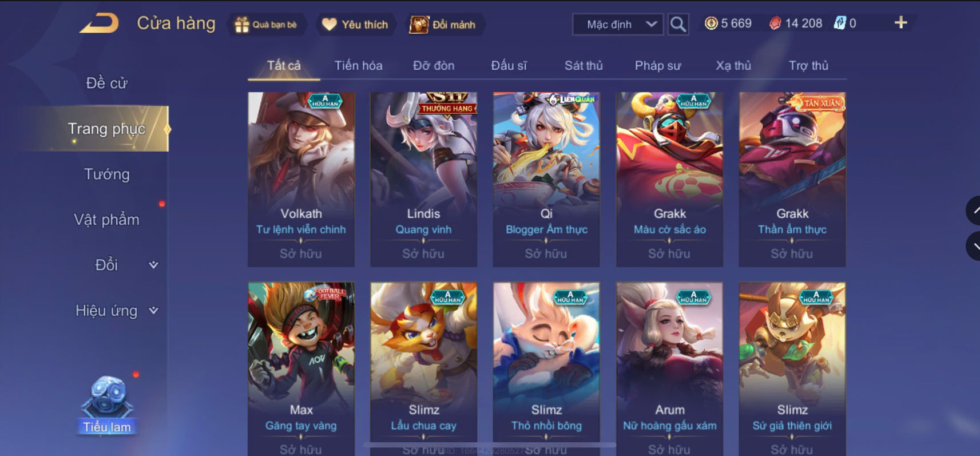
Task: Switch to the Pháp sư tab
Action: point(658,65)
